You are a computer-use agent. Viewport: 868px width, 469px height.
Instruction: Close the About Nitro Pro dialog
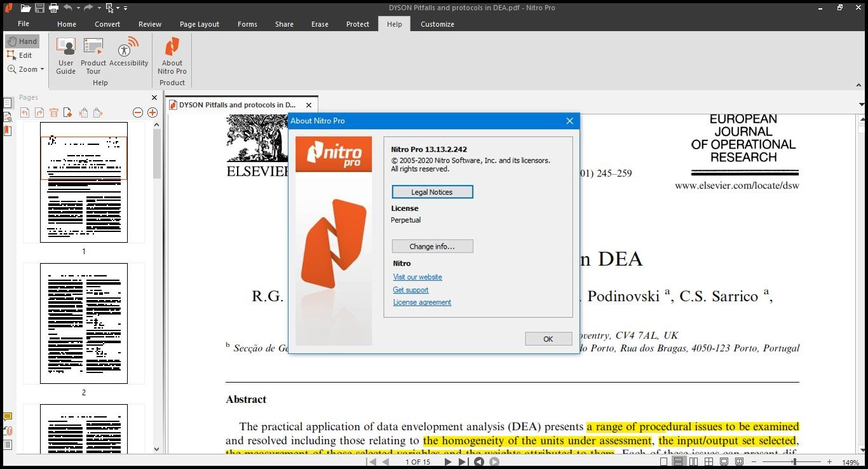click(569, 121)
